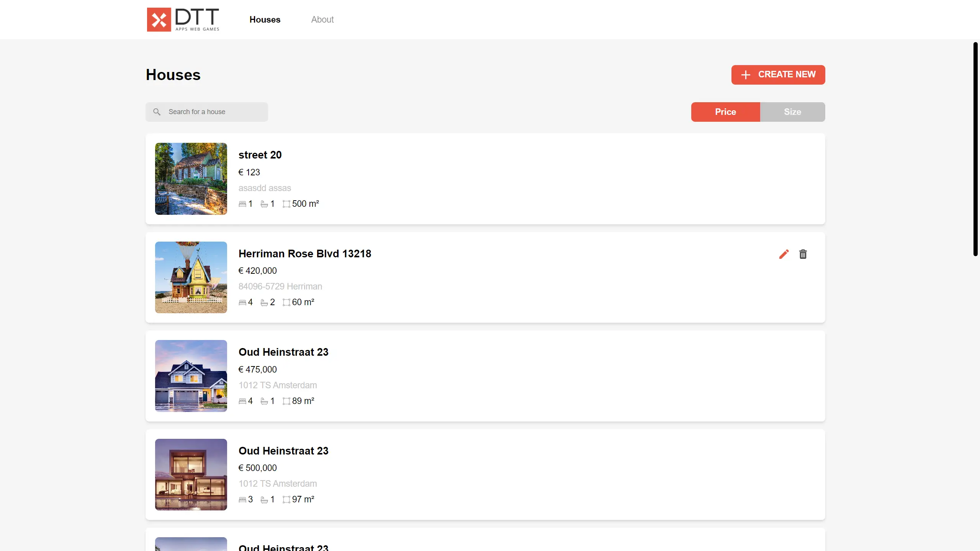Click the modern house thumbnail at €500,000
The height and width of the screenshot is (551, 980).
pyautogui.click(x=191, y=474)
